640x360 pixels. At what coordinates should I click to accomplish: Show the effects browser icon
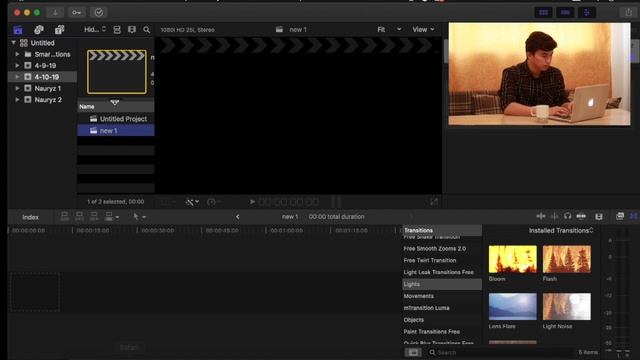[x=620, y=216]
